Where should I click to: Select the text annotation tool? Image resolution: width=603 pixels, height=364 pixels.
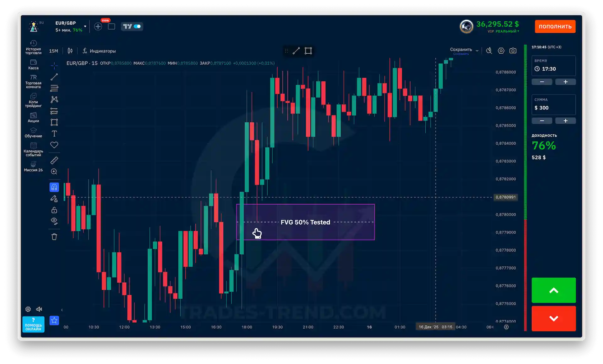pos(54,134)
